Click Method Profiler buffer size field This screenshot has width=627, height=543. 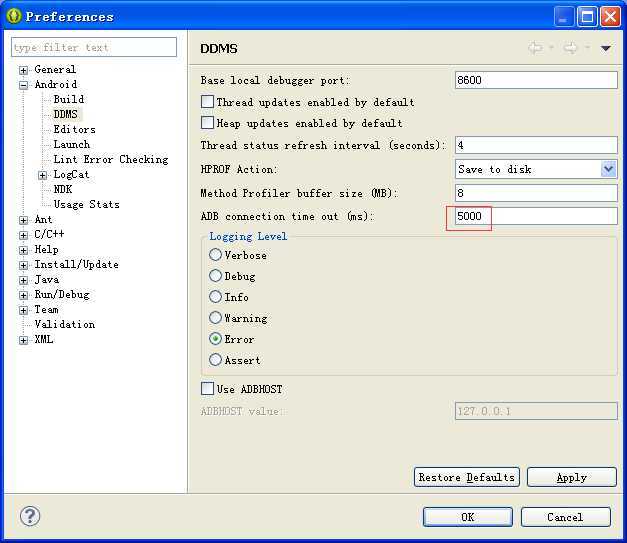[x=536, y=193]
